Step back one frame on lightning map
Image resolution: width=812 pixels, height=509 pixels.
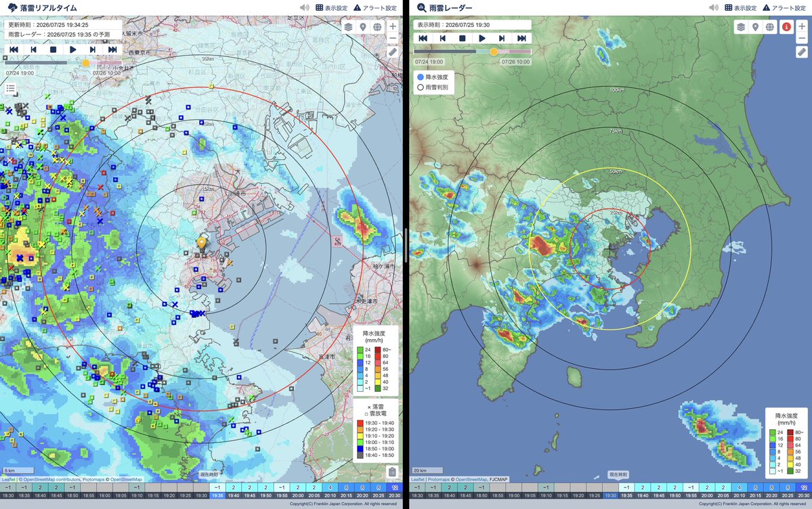33,49
